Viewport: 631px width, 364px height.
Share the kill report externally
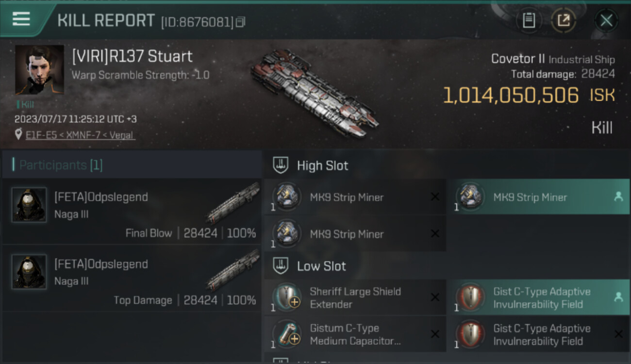pyautogui.click(x=564, y=20)
